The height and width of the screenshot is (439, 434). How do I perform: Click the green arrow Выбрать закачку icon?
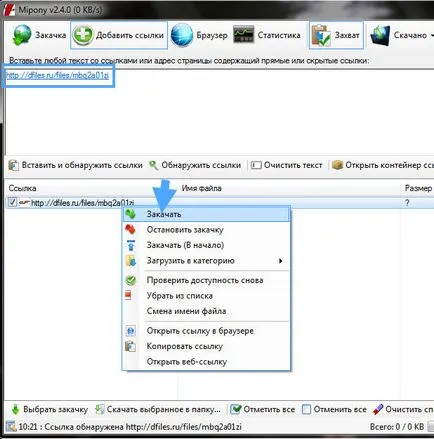point(15,409)
